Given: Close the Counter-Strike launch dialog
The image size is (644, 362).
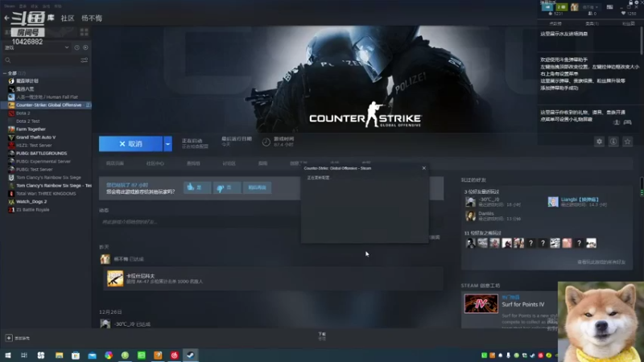Looking at the screenshot, I should pos(424,168).
